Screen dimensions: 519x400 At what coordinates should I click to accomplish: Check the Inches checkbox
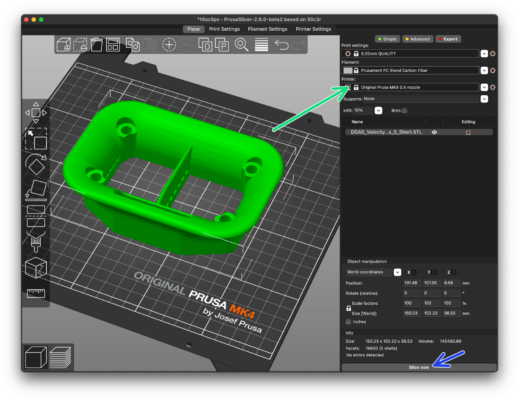(348, 322)
